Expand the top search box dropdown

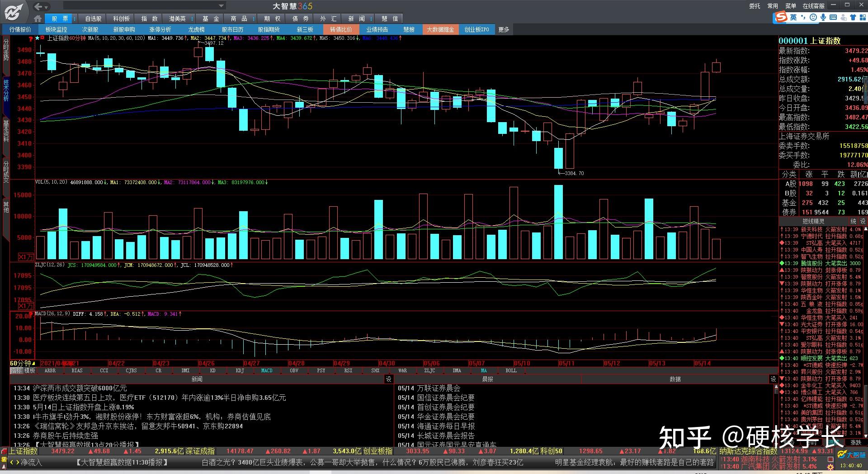(x=221, y=6)
